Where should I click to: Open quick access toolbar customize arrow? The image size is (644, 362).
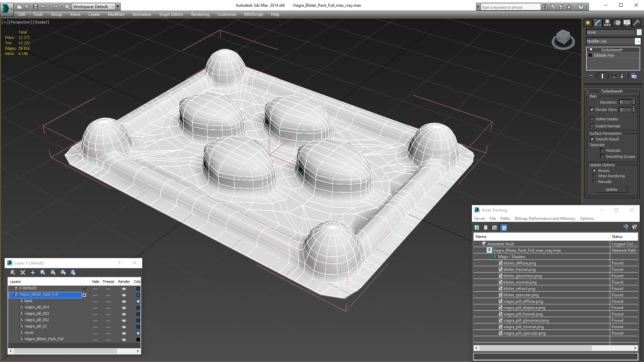[x=118, y=6]
